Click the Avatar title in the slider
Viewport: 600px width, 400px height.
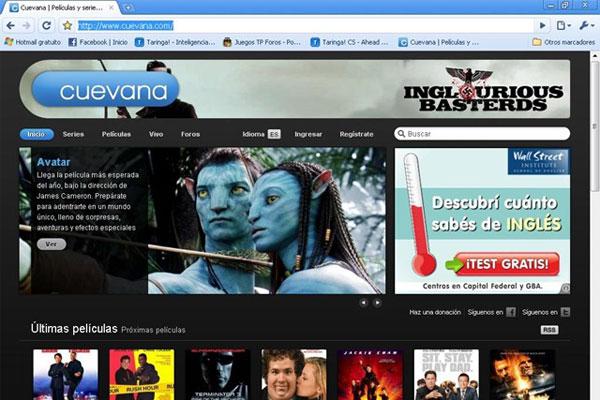click(54, 162)
